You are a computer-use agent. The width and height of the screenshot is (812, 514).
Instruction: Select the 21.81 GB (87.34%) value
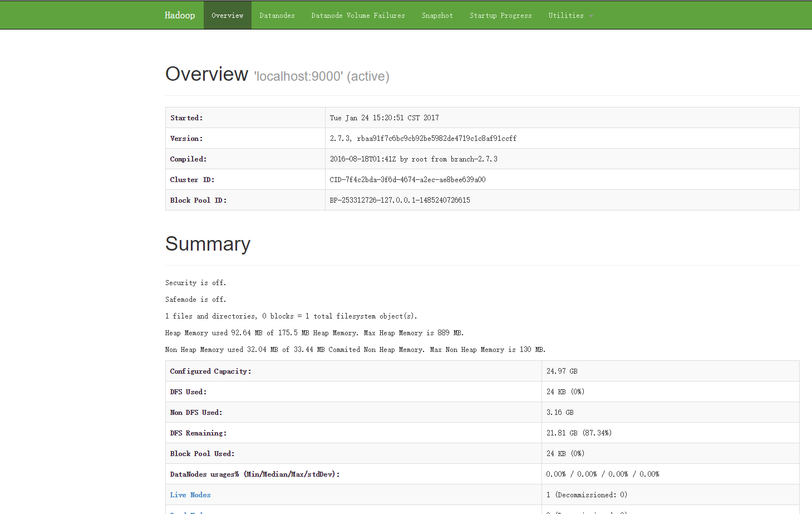coord(579,433)
